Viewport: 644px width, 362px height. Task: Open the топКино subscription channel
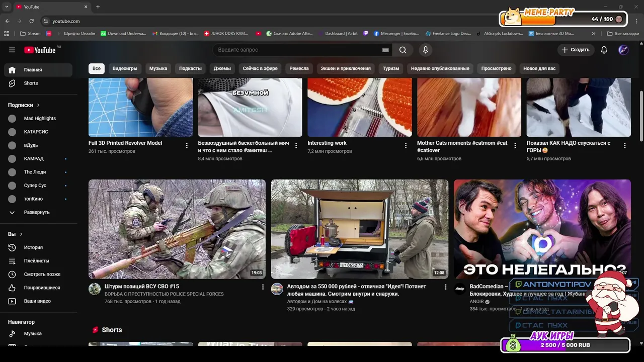(x=38, y=199)
